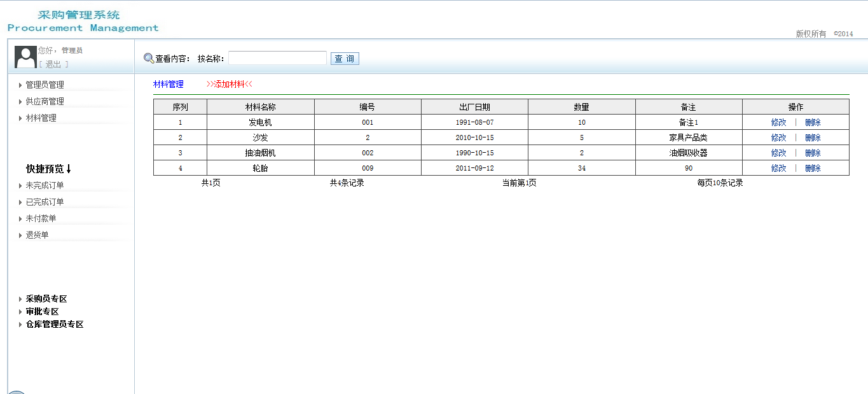
Task: Select the 轮胎 name cell
Action: tap(261, 168)
